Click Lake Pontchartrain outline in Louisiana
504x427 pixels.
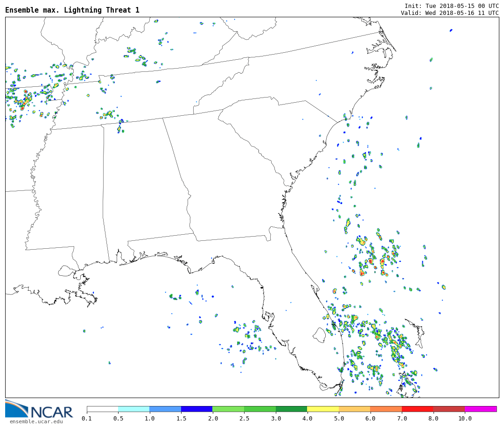[x=66, y=271]
